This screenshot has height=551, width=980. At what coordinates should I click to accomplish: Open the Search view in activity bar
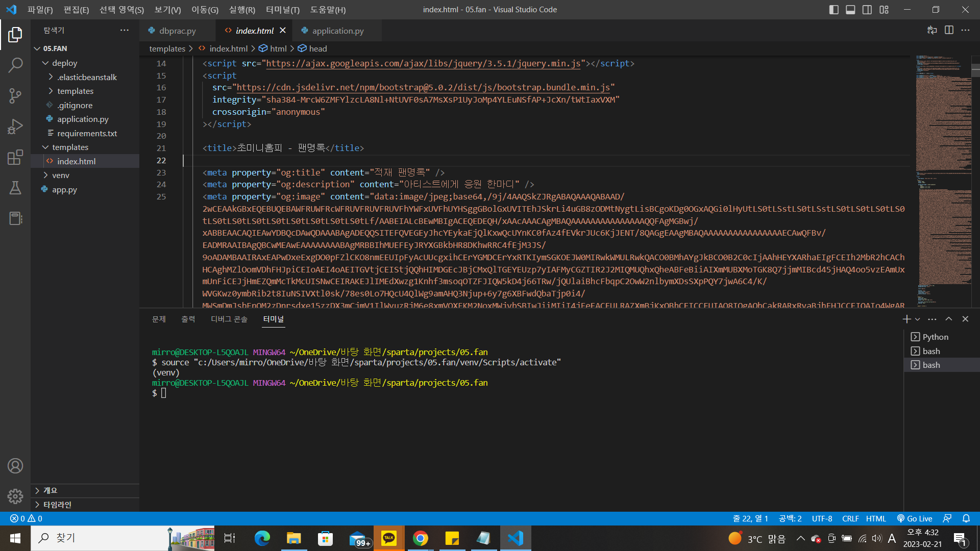(x=15, y=65)
